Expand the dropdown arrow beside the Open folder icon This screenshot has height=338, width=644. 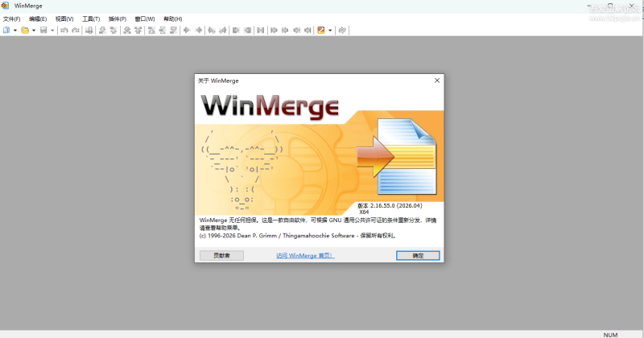[34, 30]
